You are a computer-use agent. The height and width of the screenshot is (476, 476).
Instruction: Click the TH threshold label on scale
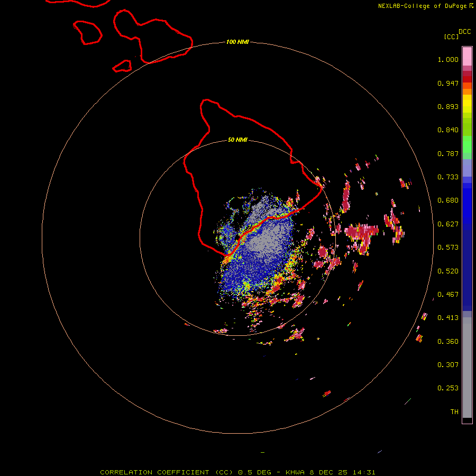click(454, 412)
